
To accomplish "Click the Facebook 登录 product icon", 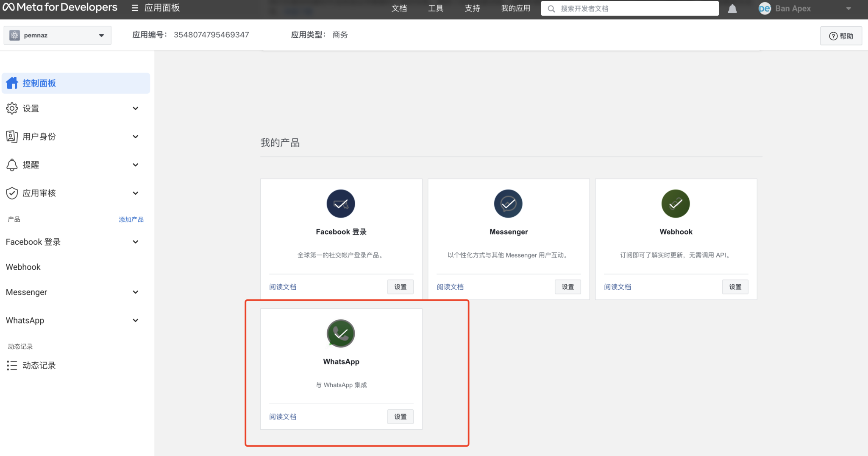I will pos(341,204).
